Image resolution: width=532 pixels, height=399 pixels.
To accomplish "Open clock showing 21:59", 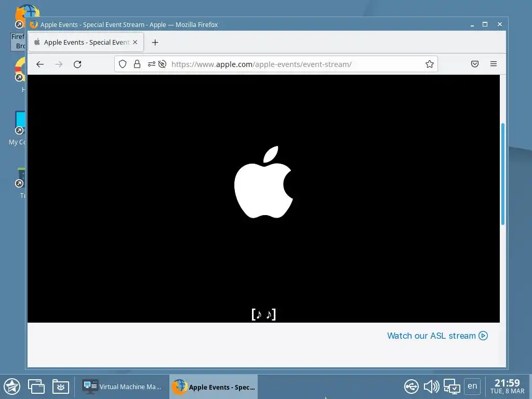I will (507, 387).
